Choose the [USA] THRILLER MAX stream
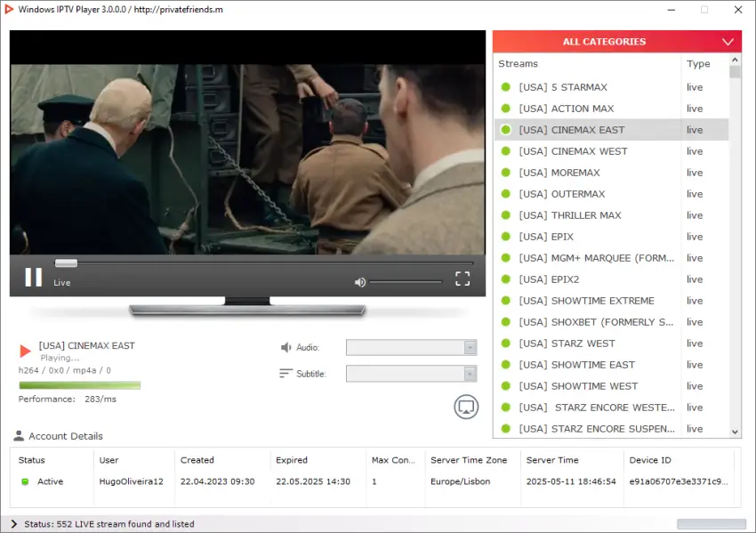Viewport: 756px width, 533px height. pos(611,215)
